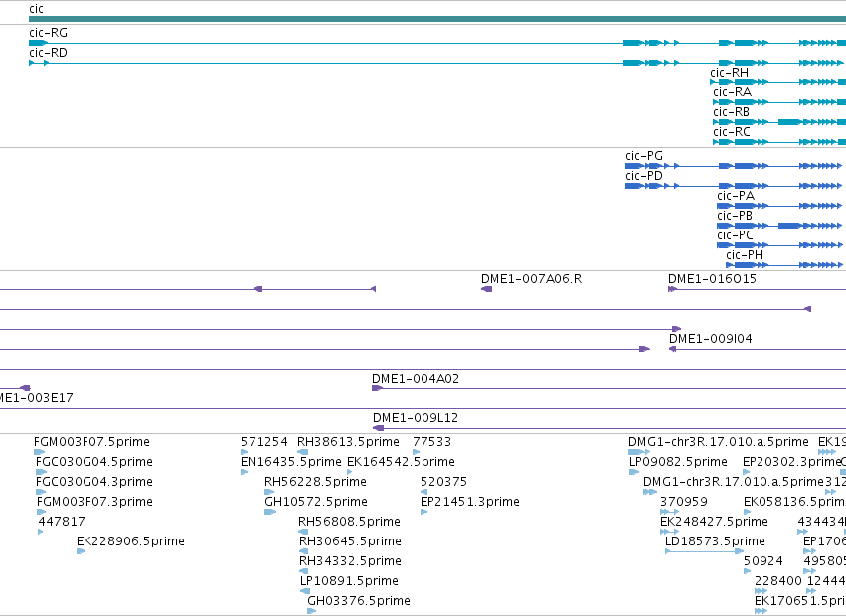
Task: Select clone DME1-009L12 label
Action: pyautogui.click(x=416, y=418)
